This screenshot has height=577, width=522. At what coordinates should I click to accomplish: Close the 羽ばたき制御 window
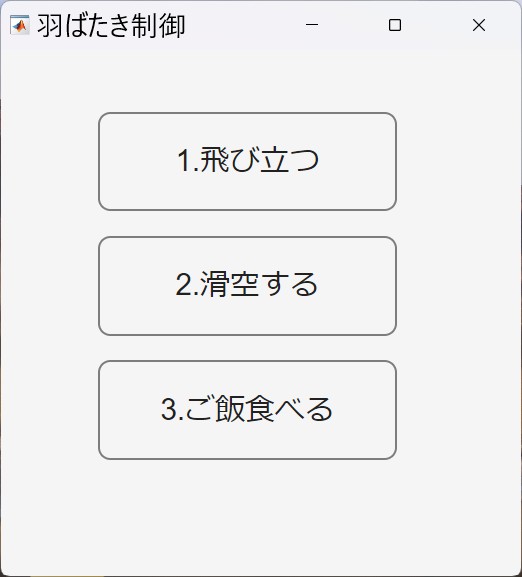[479, 25]
